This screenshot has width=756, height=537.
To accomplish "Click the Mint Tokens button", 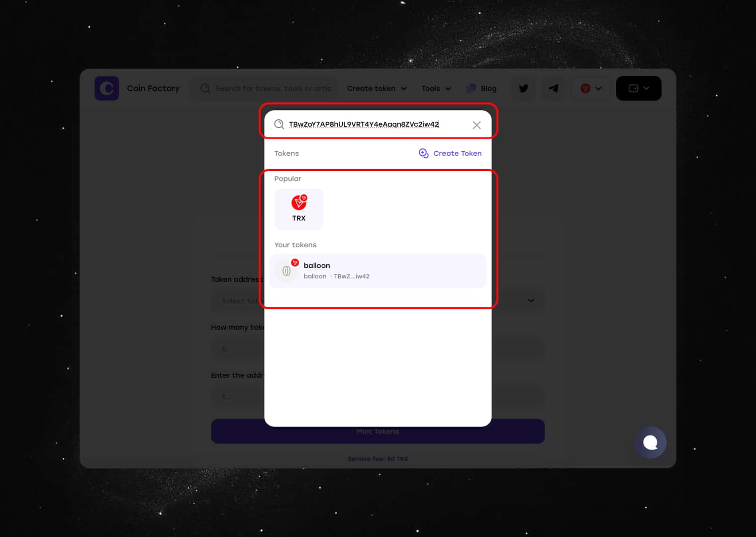I will pyautogui.click(x=378, y=432).
